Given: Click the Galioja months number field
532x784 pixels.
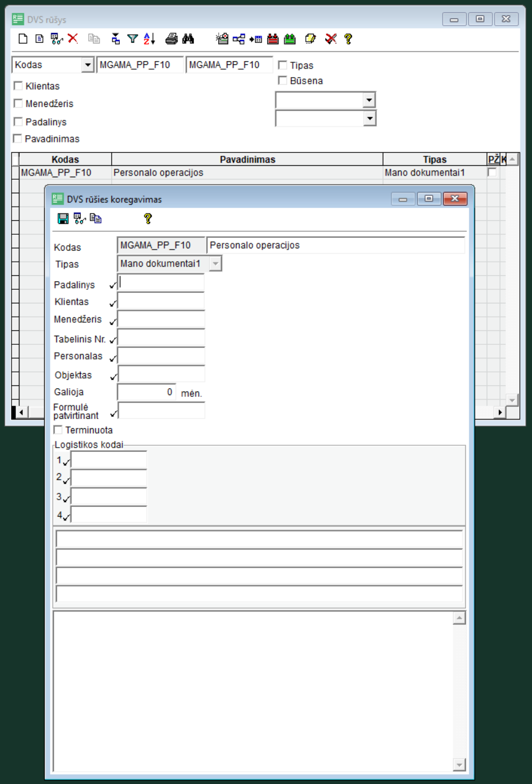Looking at the screenshot, I should [146, 392].
